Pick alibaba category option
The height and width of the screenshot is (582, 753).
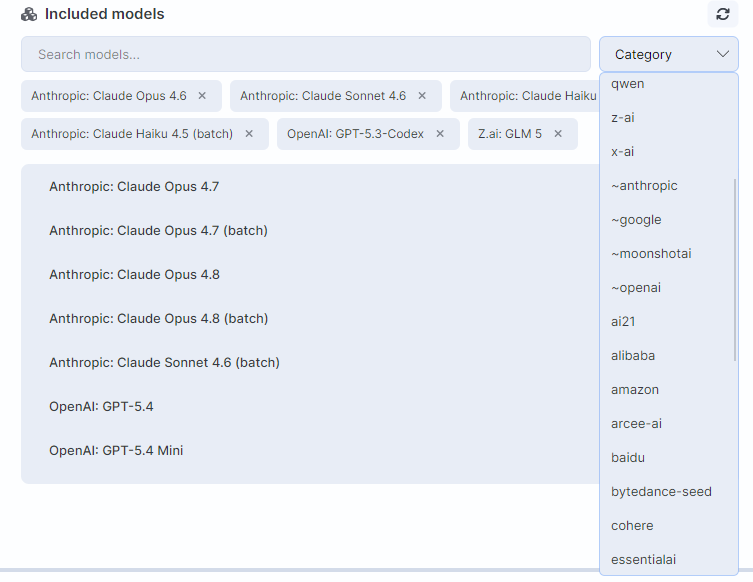[x=668, y=356]
